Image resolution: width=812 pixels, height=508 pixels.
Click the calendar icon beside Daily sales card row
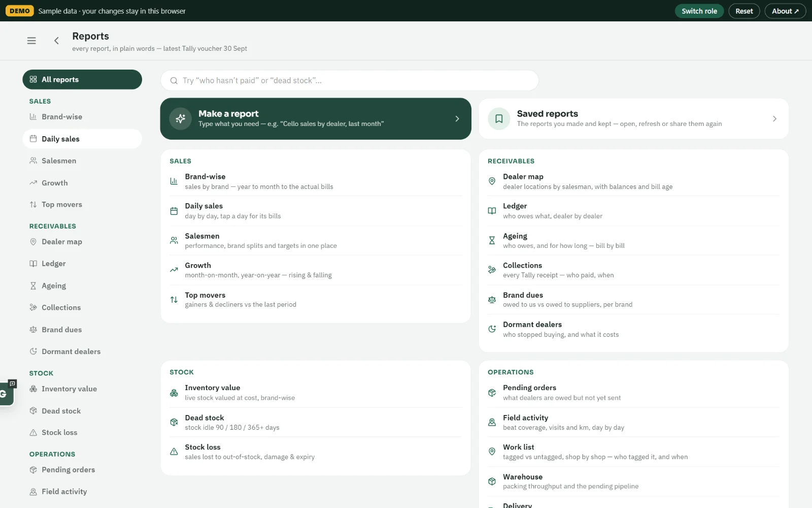(x=174, y=211)
